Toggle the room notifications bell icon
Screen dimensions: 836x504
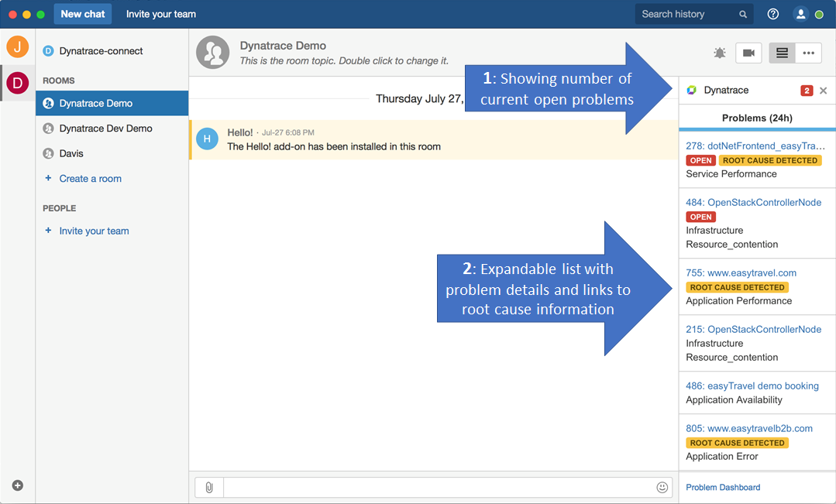tap(719, 53)
